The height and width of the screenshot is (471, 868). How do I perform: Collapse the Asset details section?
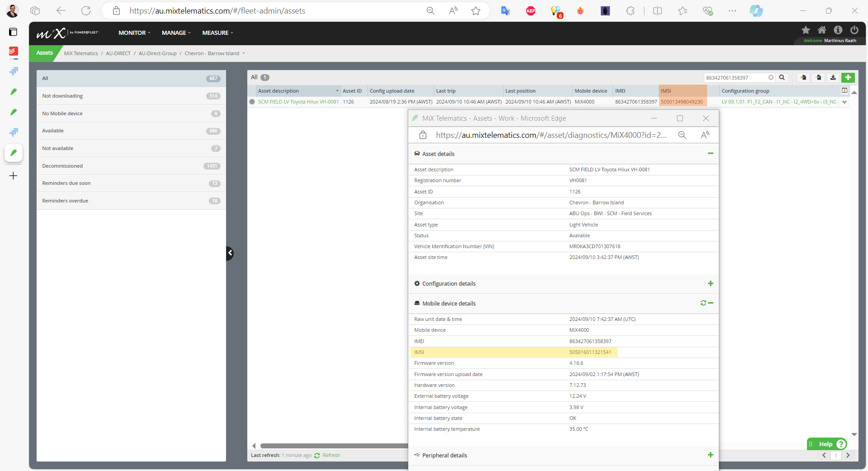pos(710,154)
